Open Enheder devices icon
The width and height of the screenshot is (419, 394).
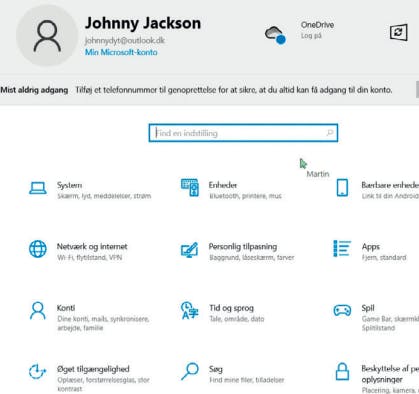click(190, 187)
